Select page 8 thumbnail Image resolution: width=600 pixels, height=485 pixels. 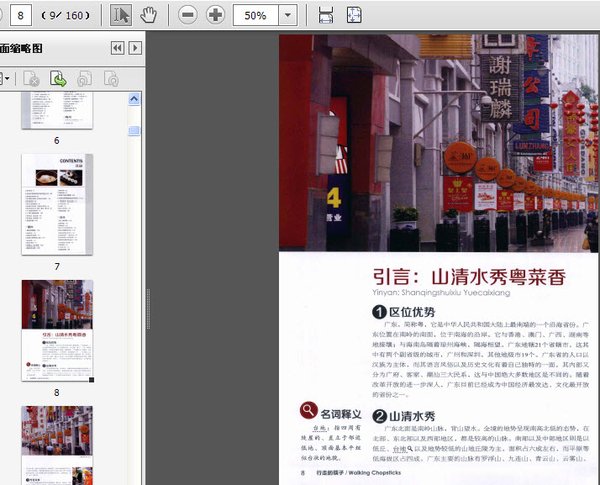tap(57, 329)
